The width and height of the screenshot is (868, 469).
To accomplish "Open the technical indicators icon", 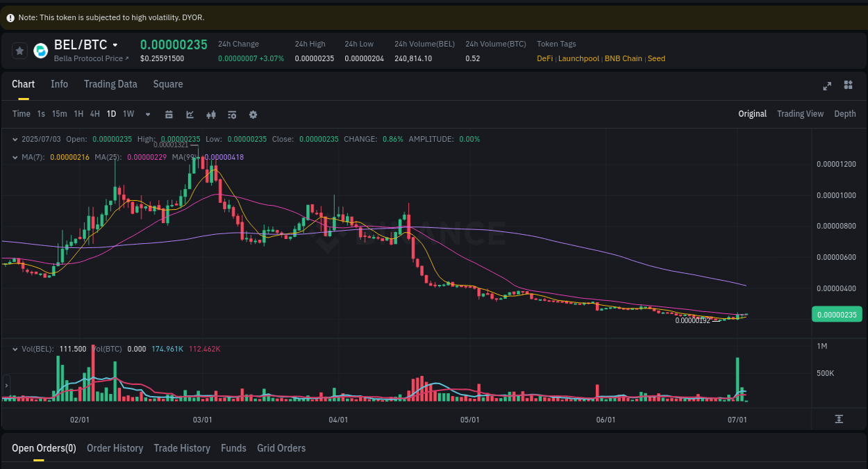I will (x=232, y=114).
